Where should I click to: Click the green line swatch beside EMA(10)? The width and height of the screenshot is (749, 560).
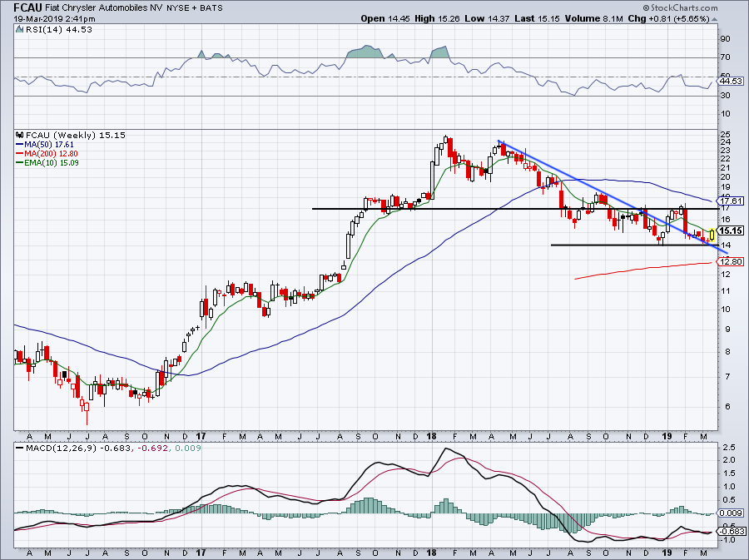[19, 163]
